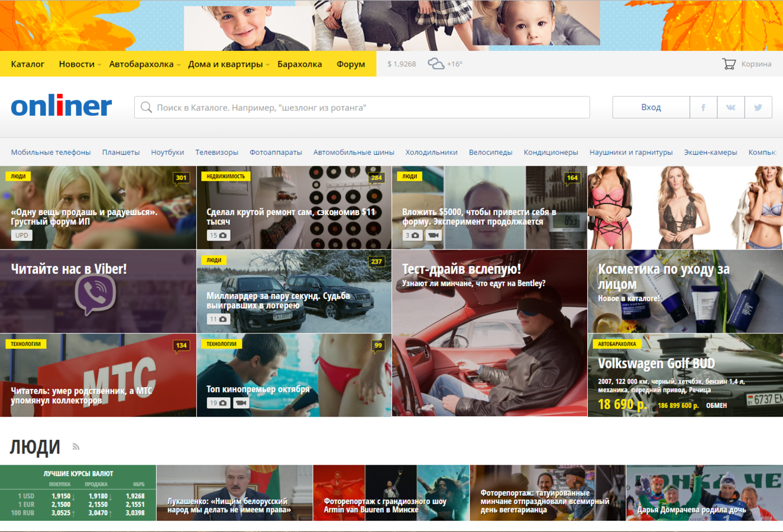Click the magnifier icon in the search field
Screen dimensions: 783x532
tap(146, 108)
